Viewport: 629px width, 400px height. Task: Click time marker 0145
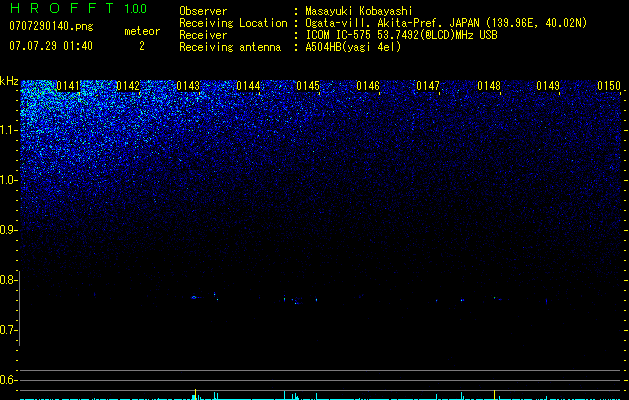[x=308, y=86]
